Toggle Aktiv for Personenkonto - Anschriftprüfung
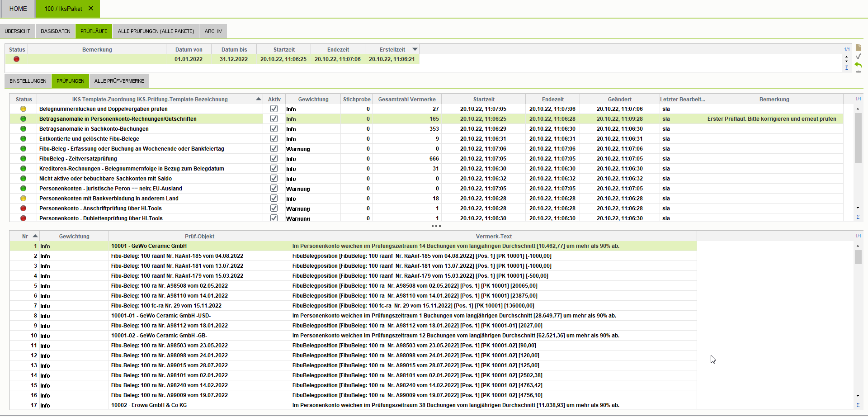This screenshot has width=868, height=417. click(x=274, y=208)
